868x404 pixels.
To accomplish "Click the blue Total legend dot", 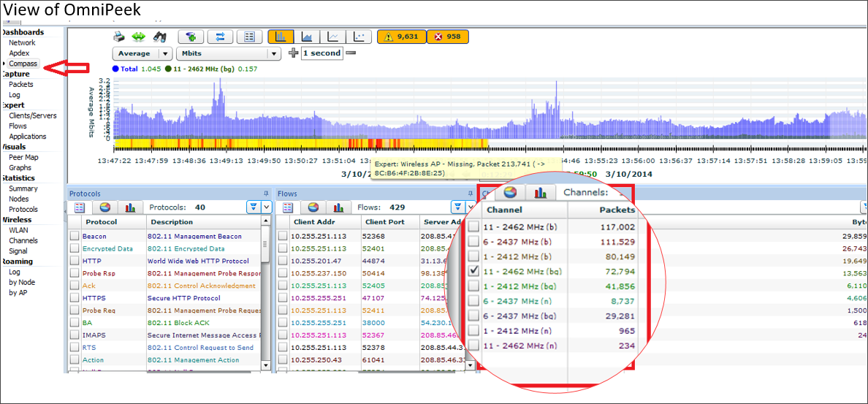I will 115,69.
